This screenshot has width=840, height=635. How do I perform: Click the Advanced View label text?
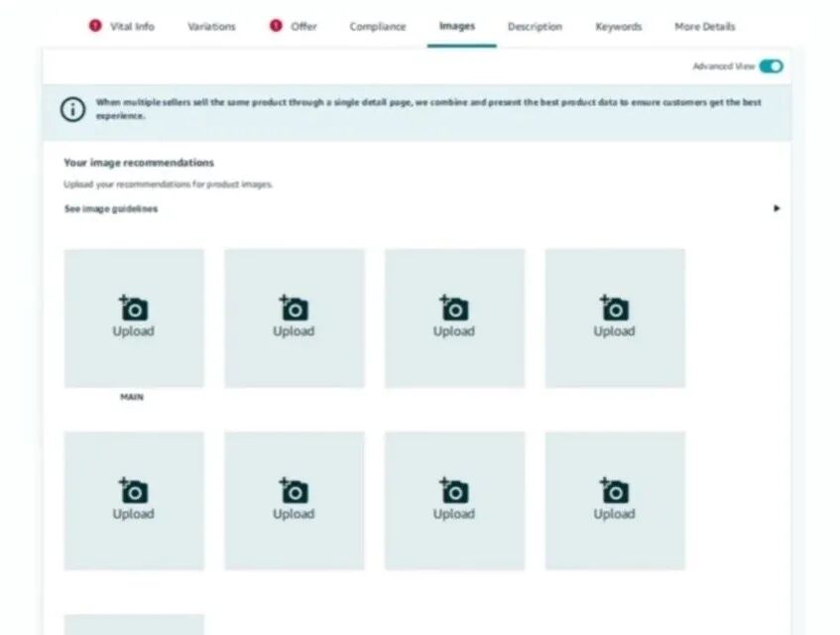point(723,65)
